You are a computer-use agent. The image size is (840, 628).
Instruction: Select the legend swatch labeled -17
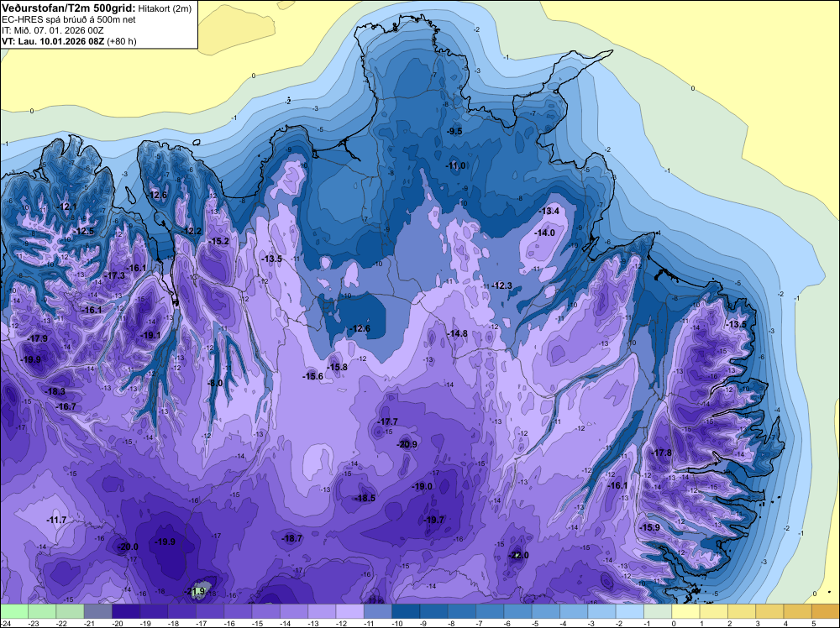tap(210, 611)
